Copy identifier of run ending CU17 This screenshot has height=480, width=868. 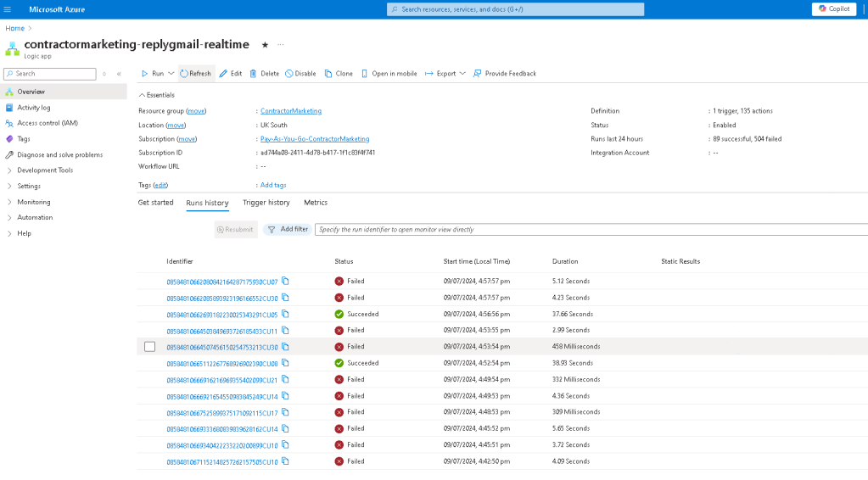click(x=285, y=412)
